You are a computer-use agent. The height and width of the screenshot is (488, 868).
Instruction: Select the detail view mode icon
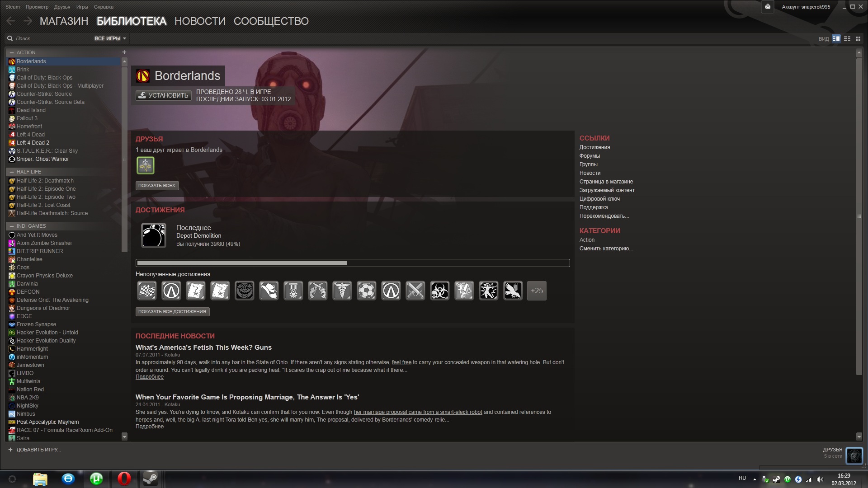836,39
